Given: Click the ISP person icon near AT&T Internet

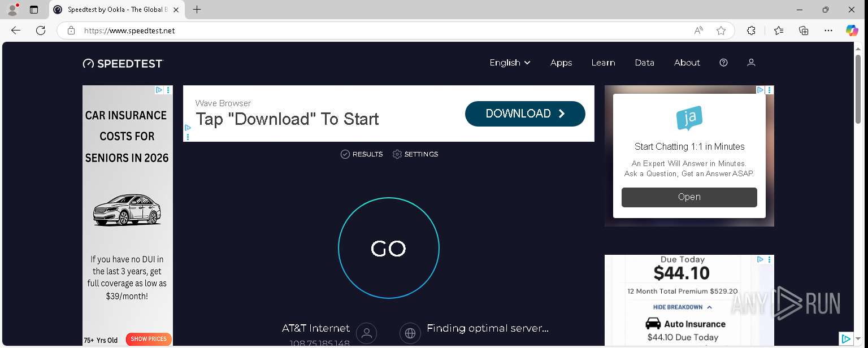Looking at the screenshot, I should pyautogui.click(x=367, y=333).
